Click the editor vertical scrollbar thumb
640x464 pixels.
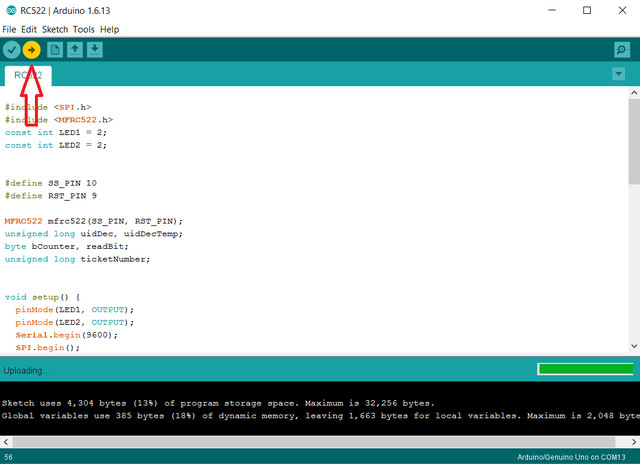point(633,140)
